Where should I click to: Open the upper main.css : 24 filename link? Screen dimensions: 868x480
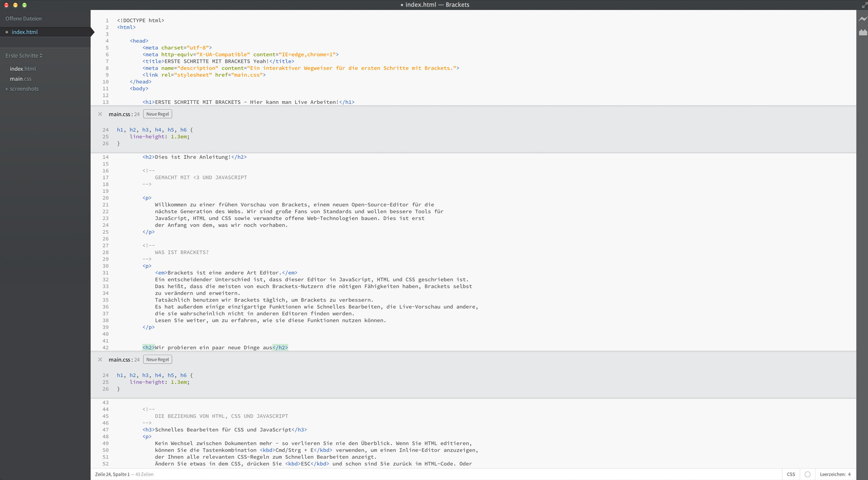pos(120,114)
